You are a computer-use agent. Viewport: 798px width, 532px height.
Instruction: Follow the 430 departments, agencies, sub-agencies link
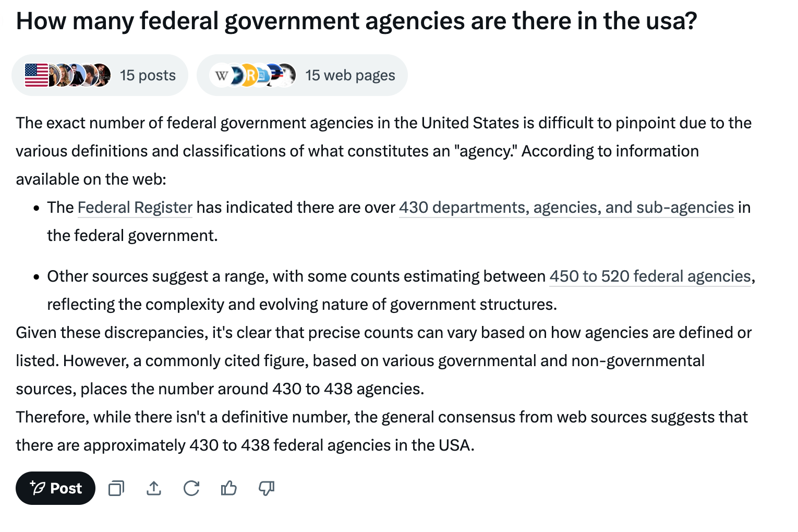pyautogui.click(x=566, y=208)
